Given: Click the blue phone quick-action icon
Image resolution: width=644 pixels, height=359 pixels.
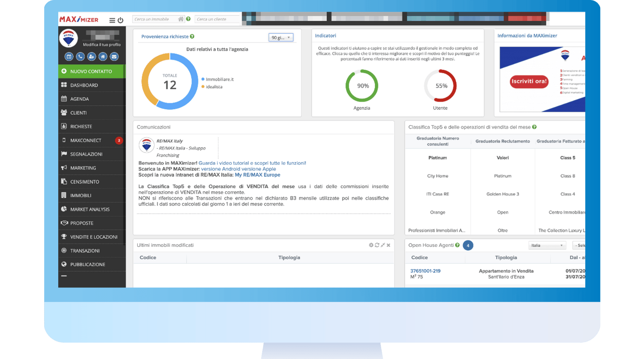Looking at the screenshot, I should (x=80, y=57).
